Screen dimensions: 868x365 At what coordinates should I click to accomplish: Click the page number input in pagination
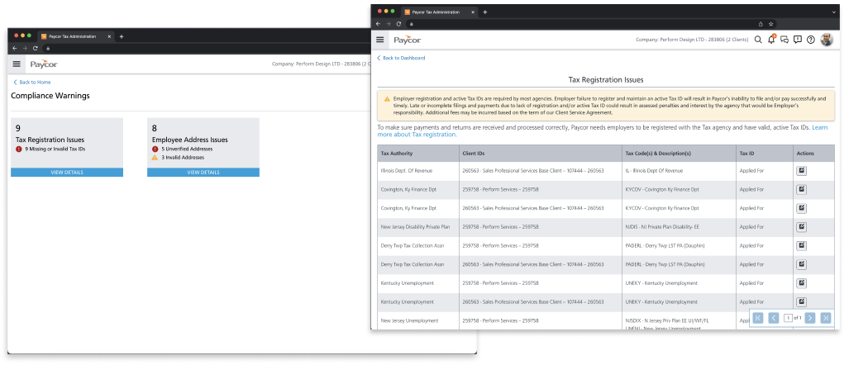(788, 318)
